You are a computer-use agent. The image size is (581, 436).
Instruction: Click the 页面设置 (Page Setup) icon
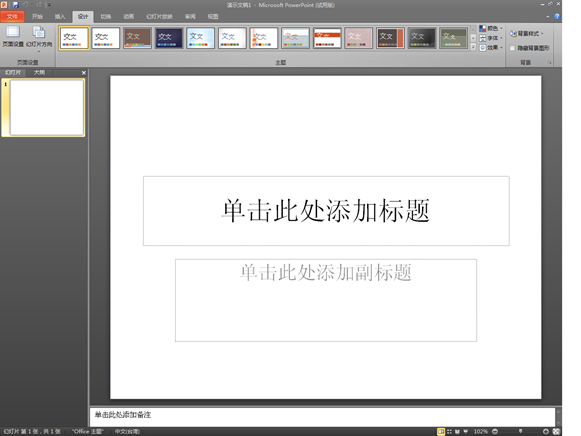13,36
